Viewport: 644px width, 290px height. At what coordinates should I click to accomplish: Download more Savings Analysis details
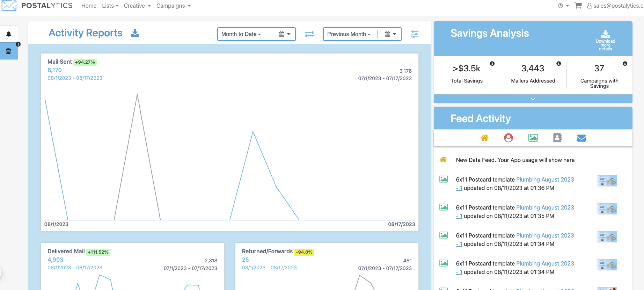pos(605,41)
